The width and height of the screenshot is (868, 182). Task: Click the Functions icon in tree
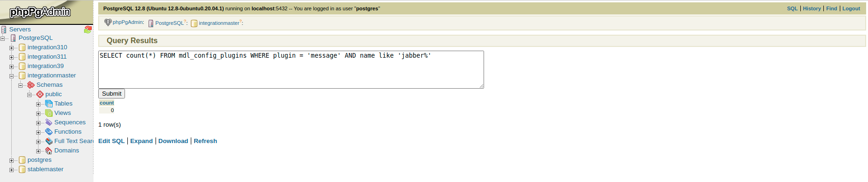[49, 132]
